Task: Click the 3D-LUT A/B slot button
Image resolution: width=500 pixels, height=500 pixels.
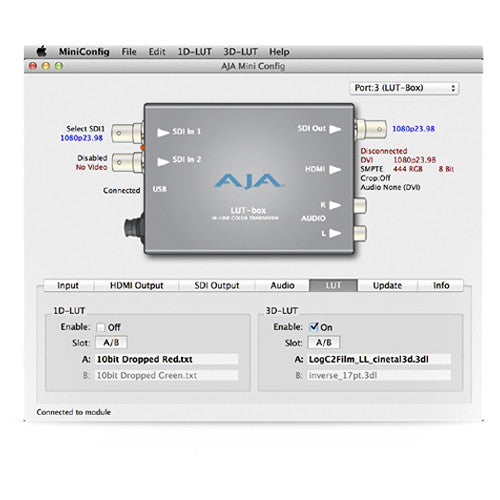Action: coord(324,343)
